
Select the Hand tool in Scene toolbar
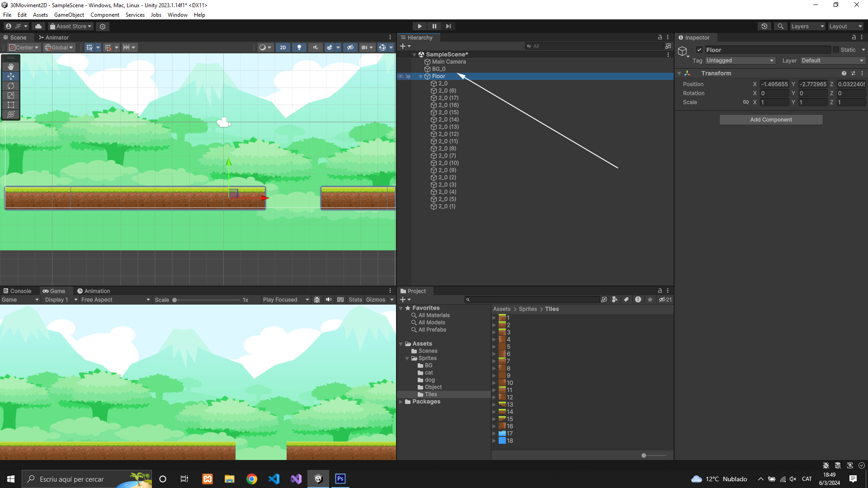pos(11,66)
